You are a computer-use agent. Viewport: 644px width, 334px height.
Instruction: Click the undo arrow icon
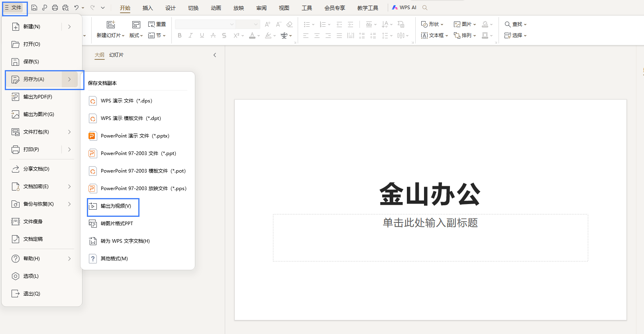(x=77, y=8)
